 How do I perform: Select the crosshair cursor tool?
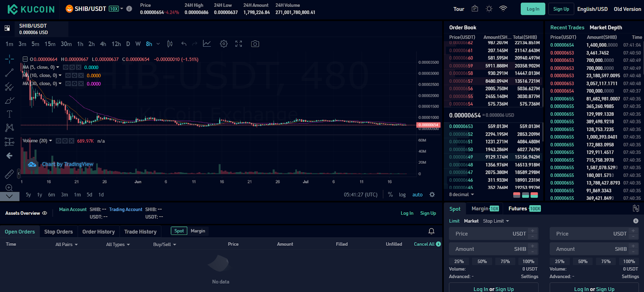click(9, 59)
